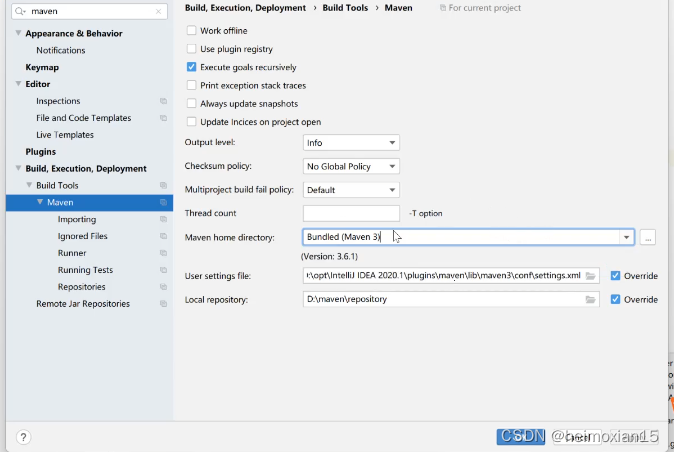674x452 pixels.
Task: Open the Checksum policy dropdown
Action: (x=351, y=166)
